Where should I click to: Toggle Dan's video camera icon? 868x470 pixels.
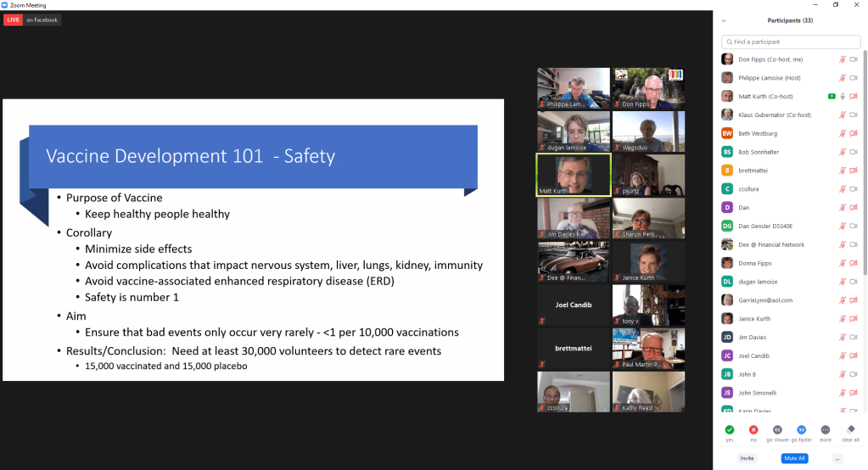pyautogui.click(x=854, y=207)
